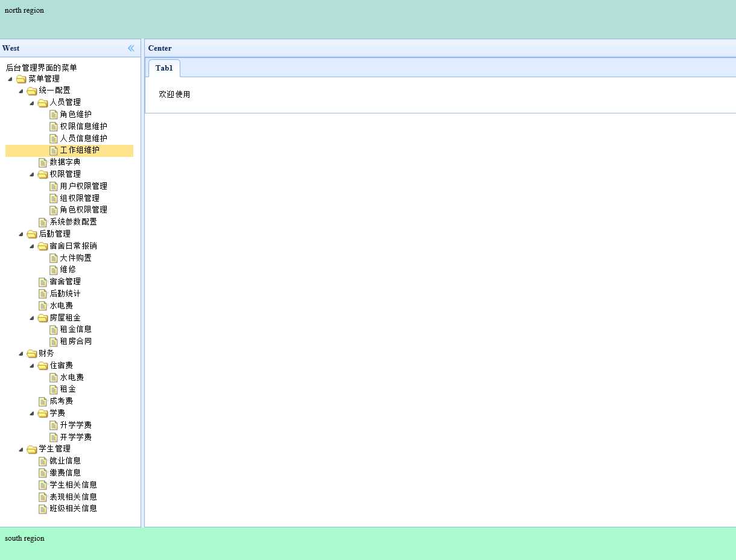736x560 pixels.
Task: Click the 后台管理界面的菜单 heading text
Action: click(x=41, y=68)
